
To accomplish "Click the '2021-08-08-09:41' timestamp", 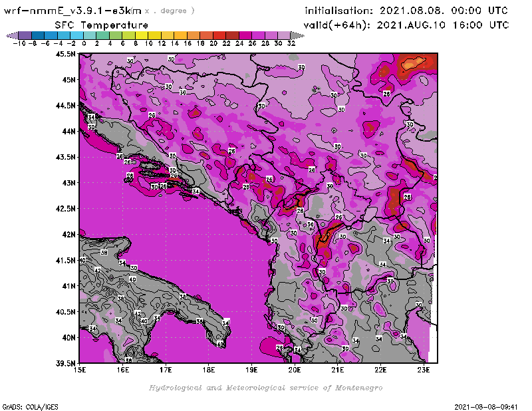I will click(x=486, y=407).
